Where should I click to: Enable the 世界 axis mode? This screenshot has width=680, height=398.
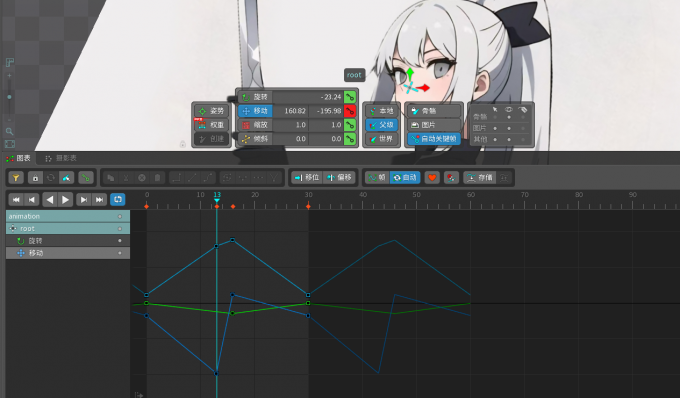381,139
